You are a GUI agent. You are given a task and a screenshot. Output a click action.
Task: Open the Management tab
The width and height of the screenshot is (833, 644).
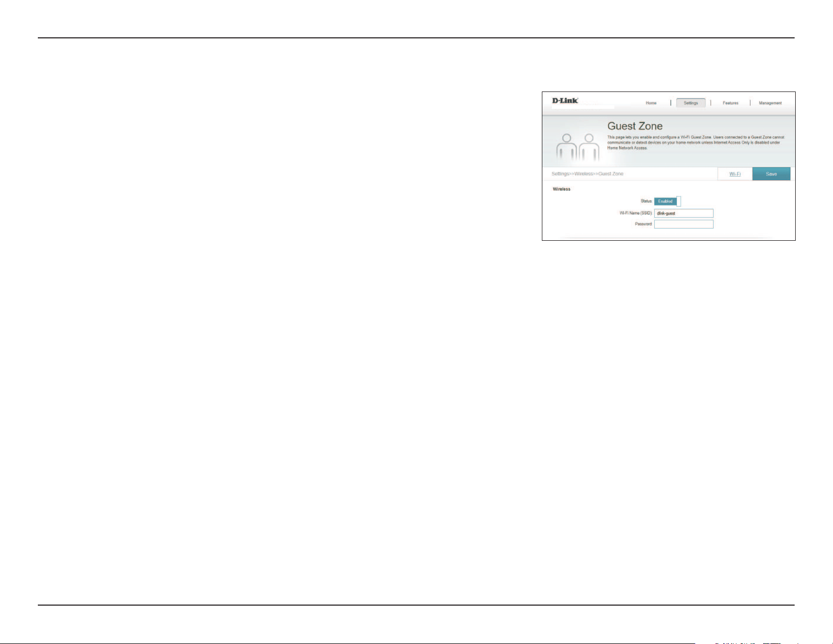tap(770, 103)
